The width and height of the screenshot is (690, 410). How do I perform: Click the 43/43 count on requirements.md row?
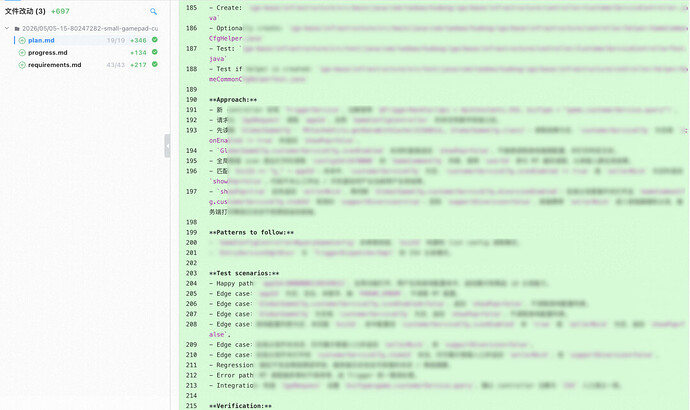(x=116, y=65)
